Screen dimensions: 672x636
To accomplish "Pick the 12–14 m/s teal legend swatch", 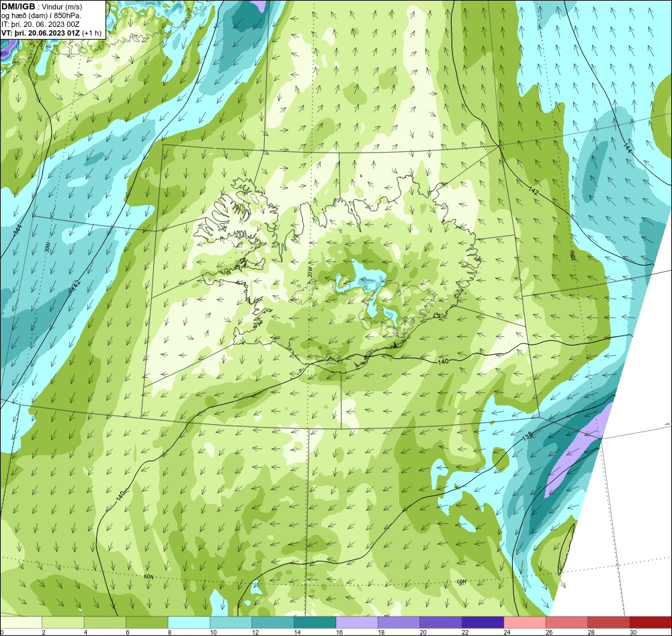I will 273,623.
